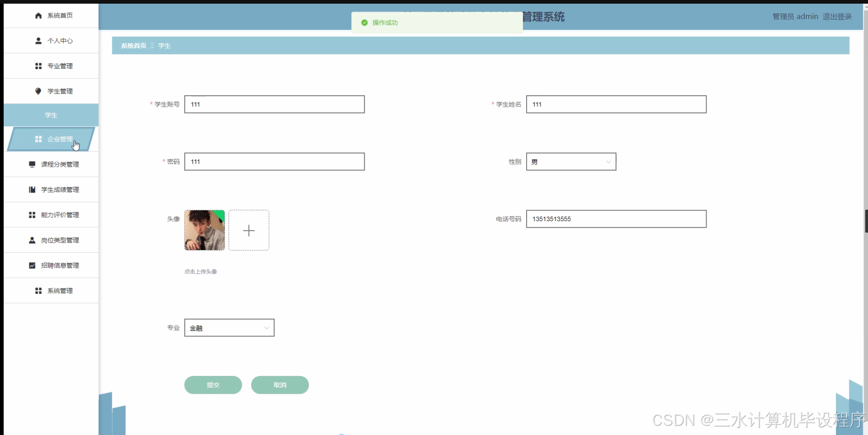The image size is (868, 435).
Task: Select the 学生 submenu item
Action: tap(51, 115)
